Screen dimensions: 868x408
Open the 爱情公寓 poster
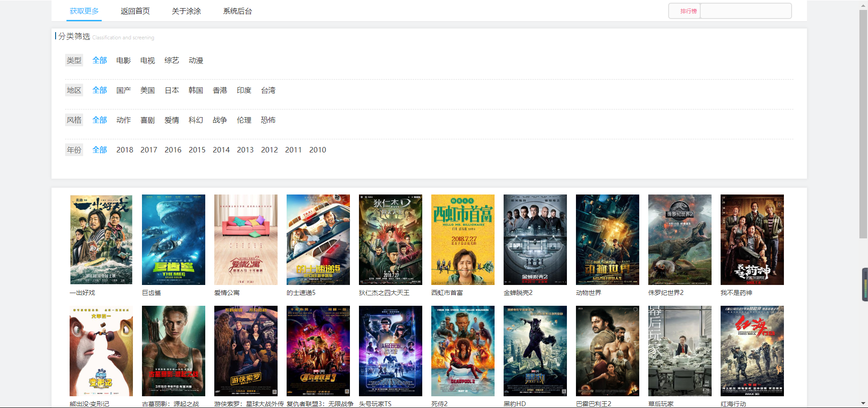tap(246, 240)
